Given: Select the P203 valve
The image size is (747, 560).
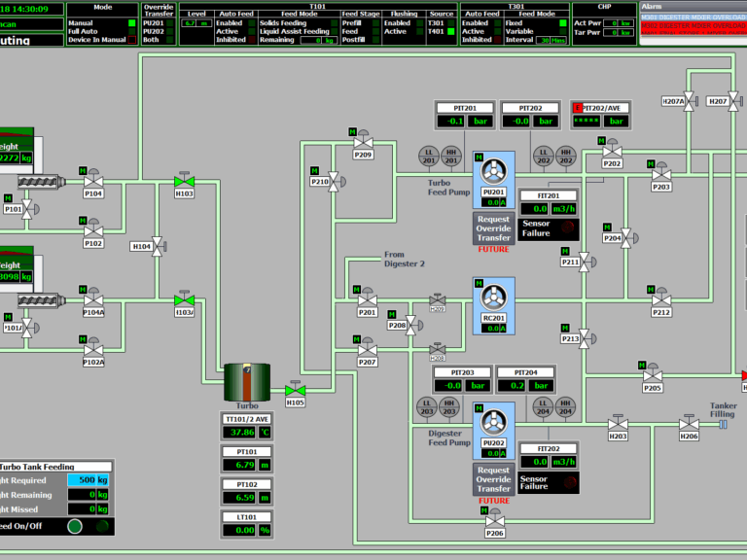Looking at the screenshot, I should (x=661, y=173).
